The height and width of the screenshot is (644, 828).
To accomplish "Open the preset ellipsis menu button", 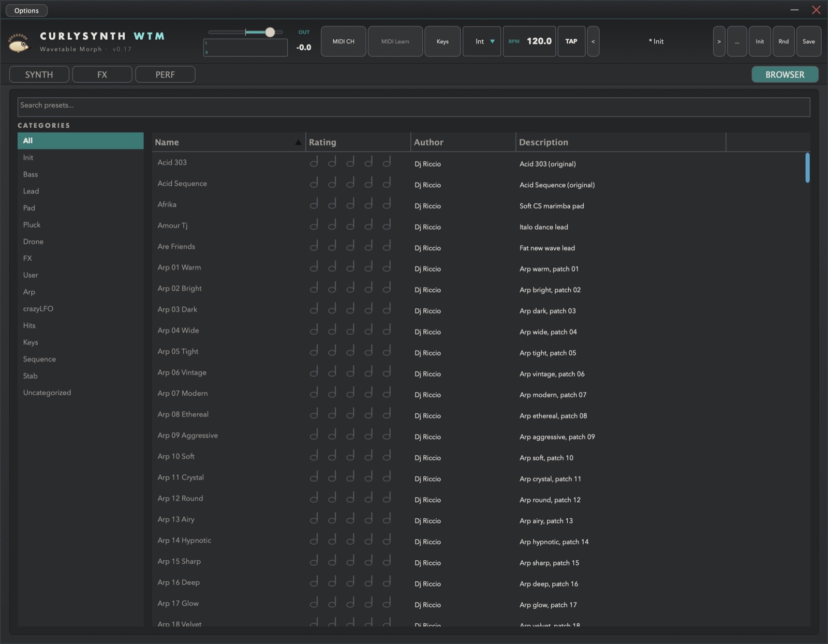I will tap(737, 41).
